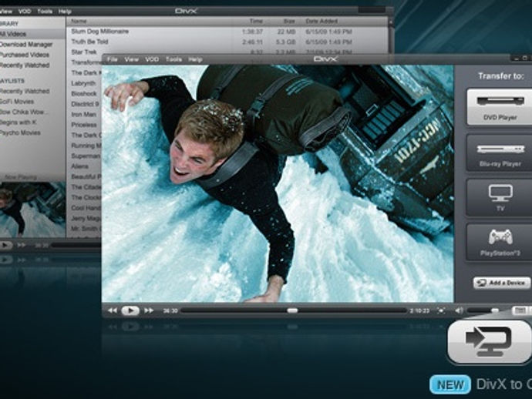Open Help menu in front DivX window
Screen dimensions: 532x399
pyautogui.click(x=195, y=59)
